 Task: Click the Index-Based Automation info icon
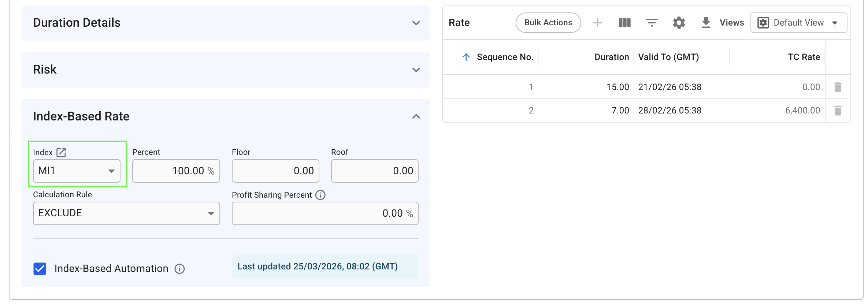[179, 269]
